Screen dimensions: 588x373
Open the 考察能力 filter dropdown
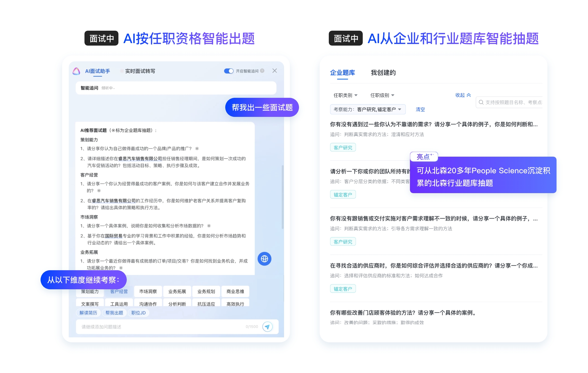(367, 109)
